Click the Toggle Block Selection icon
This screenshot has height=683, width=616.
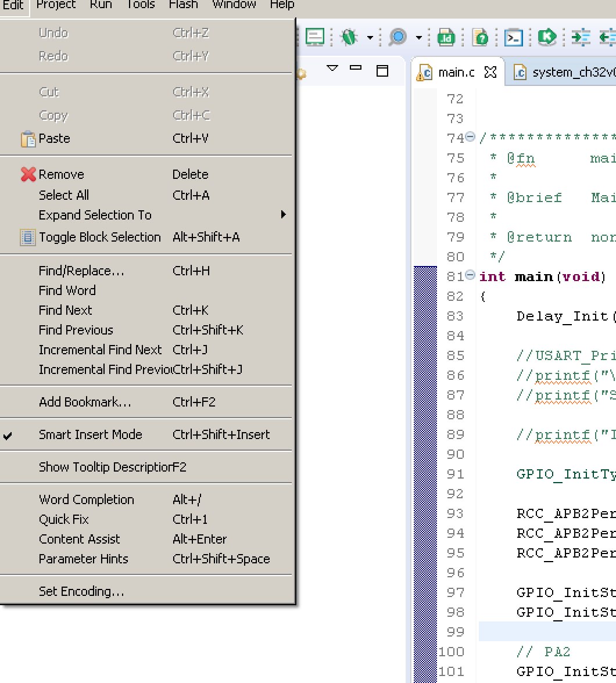coord(27,238)
